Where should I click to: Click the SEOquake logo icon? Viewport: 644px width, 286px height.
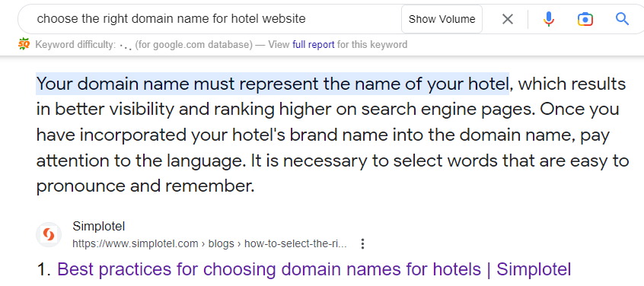pyautogui.click(x=24, y=44)
